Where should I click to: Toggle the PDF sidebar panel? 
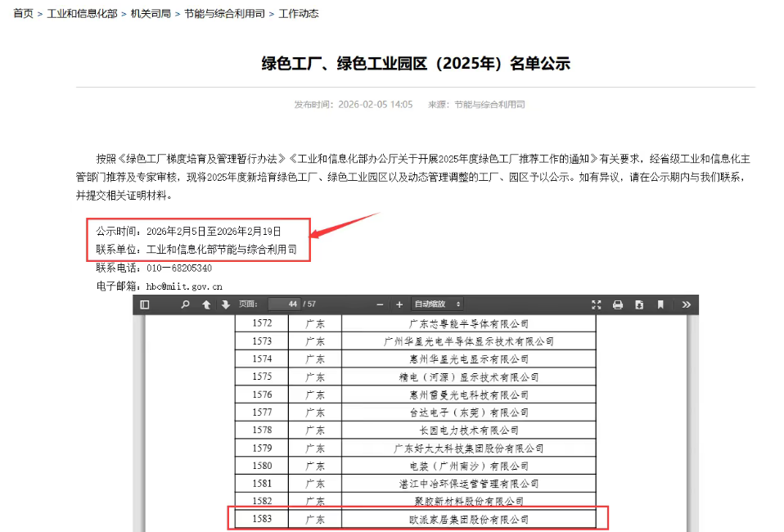click(145, 304)
